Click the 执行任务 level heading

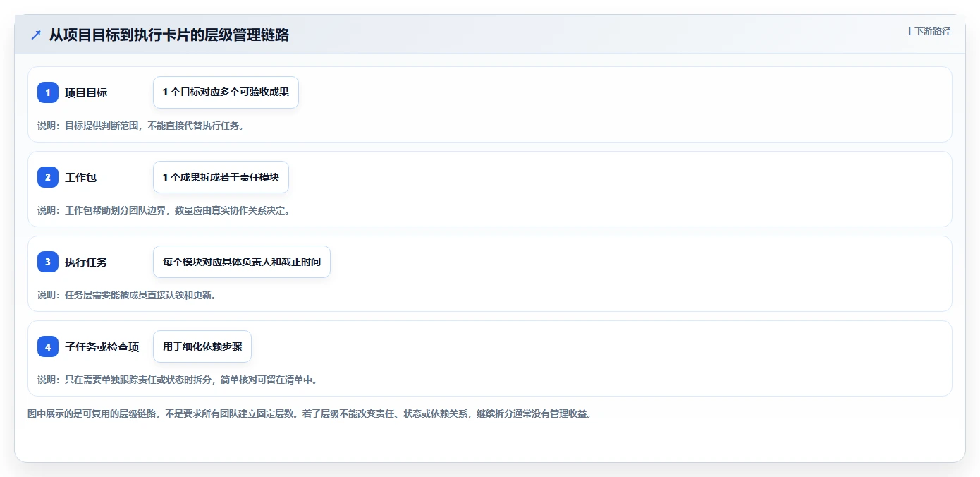(86, 262)
